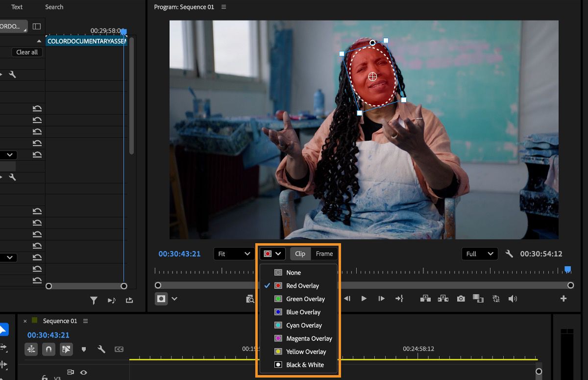Click the Export Frame camera icon

tap(461, 298)
